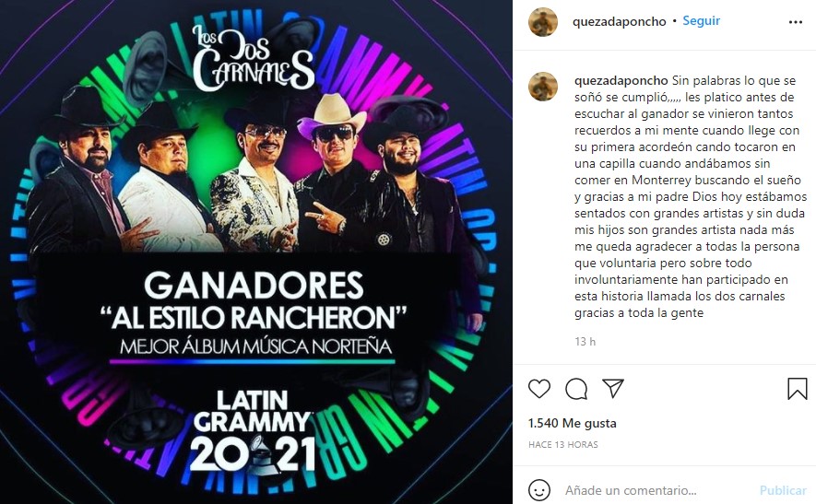Viewport: 816px width, 504px height.
Task: Open comments via speech bubble icon
Action: 576,389
